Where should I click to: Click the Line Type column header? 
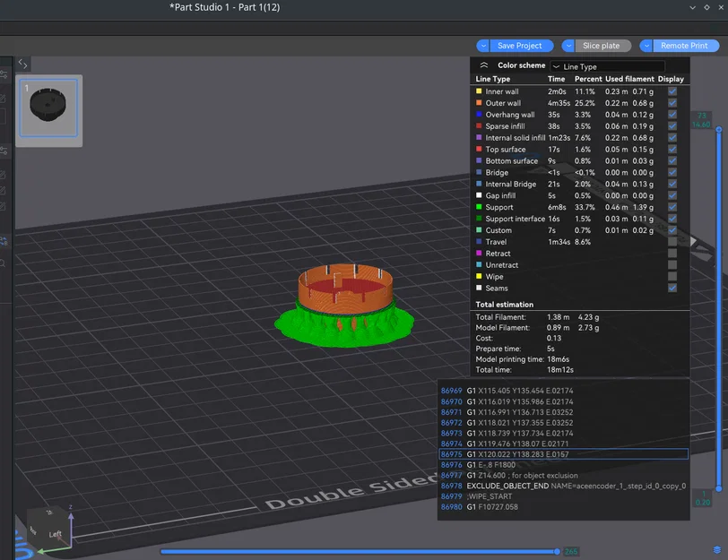coord(492,79)
